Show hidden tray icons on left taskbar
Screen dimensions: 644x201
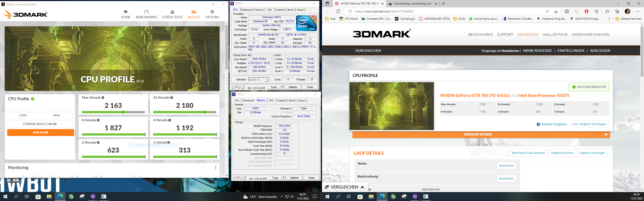pyautogui.click(x=282, y=197)
